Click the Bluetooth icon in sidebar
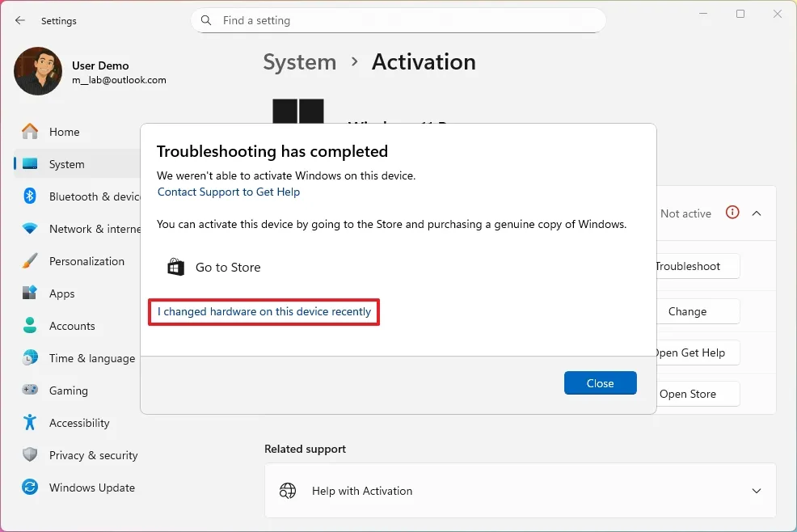 (30, 196)
